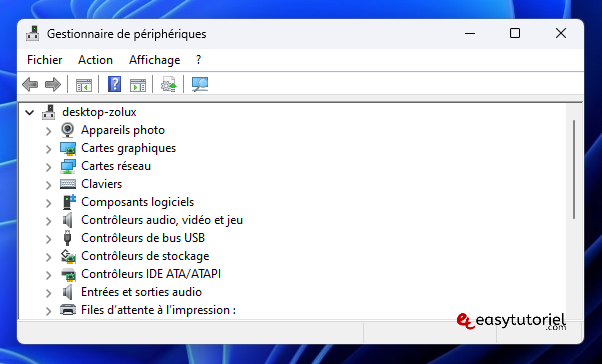This screenshot has height=364, width=602.
Task: Select Entrées et sorties audio label
Action: 141,292
